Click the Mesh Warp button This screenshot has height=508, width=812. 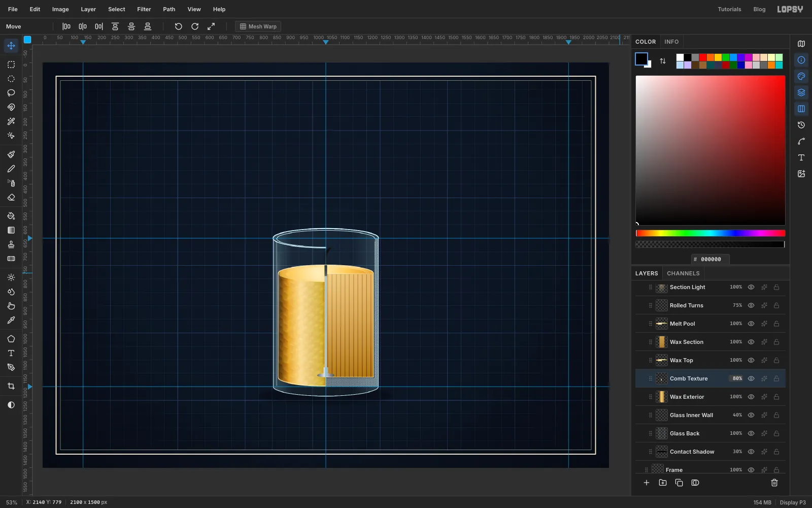258,26
